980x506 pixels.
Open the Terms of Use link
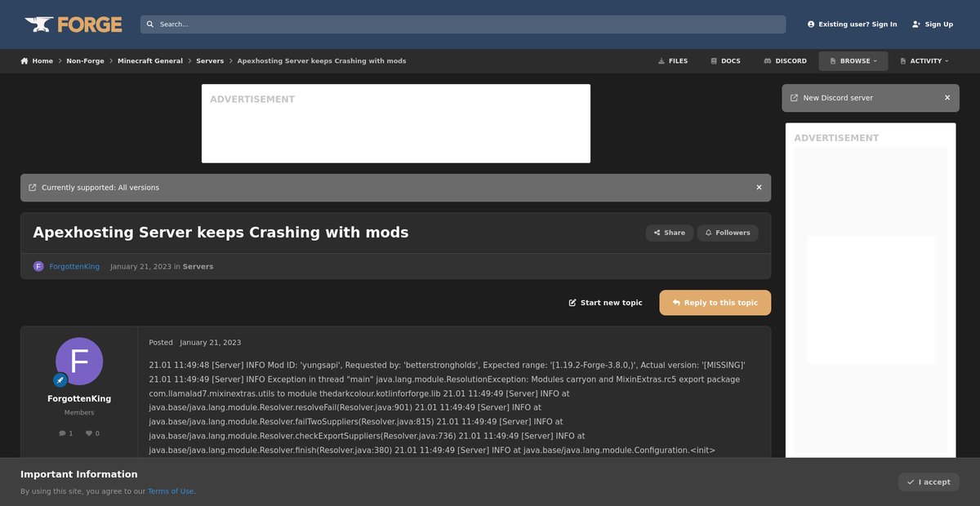pyautogui.click(x=171, y=491)
